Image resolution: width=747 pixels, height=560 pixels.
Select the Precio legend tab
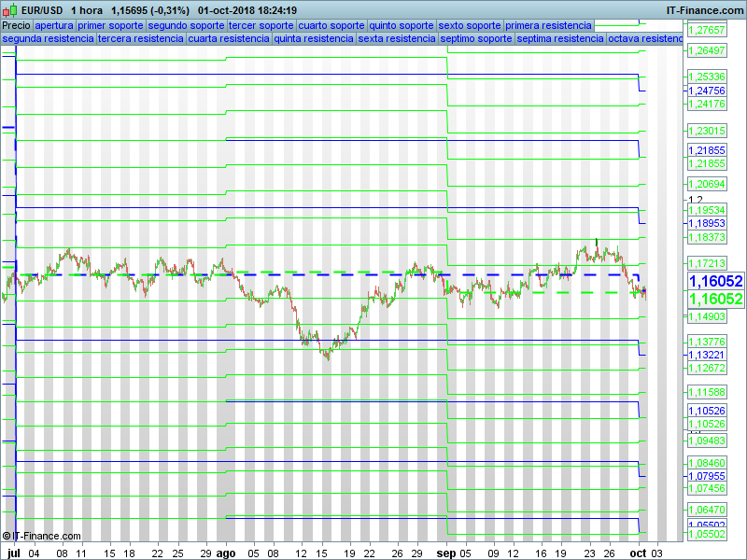click(x=16, y=25)
